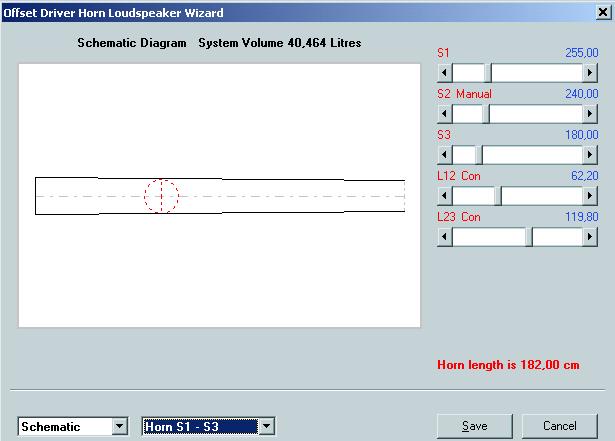Click the S1 slider thumb
This screenshot has height=441, width=615.
coord(488,73)
